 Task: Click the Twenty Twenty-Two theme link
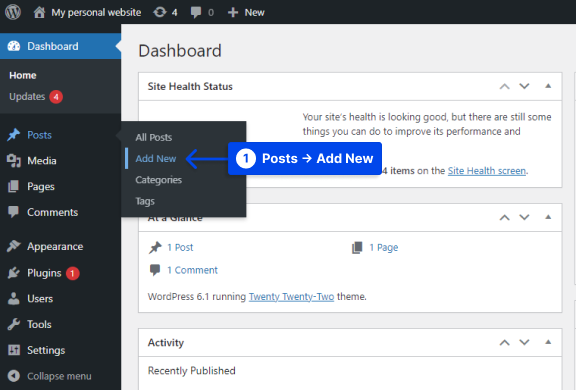click(291, 296)
